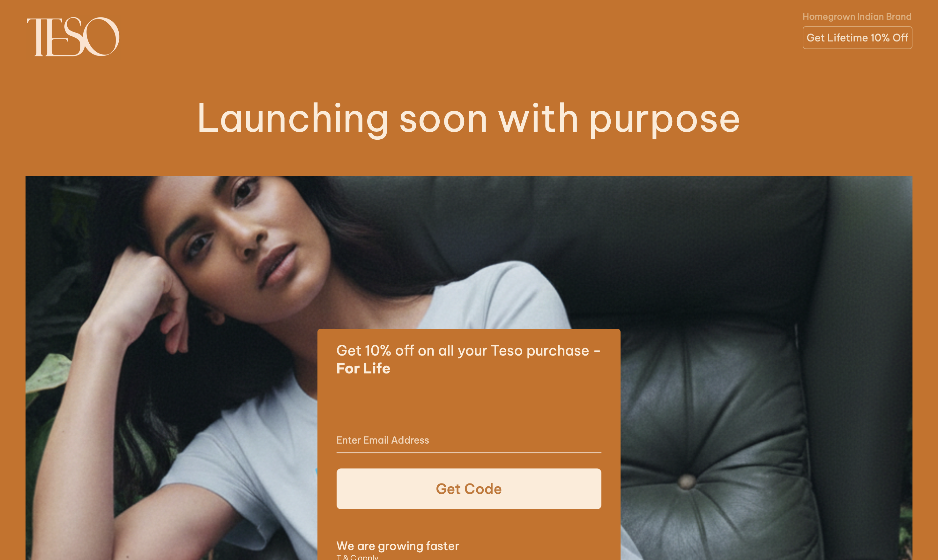938x560 pixels.
Task: Click the Get Code button
Action: coord(469,489)
